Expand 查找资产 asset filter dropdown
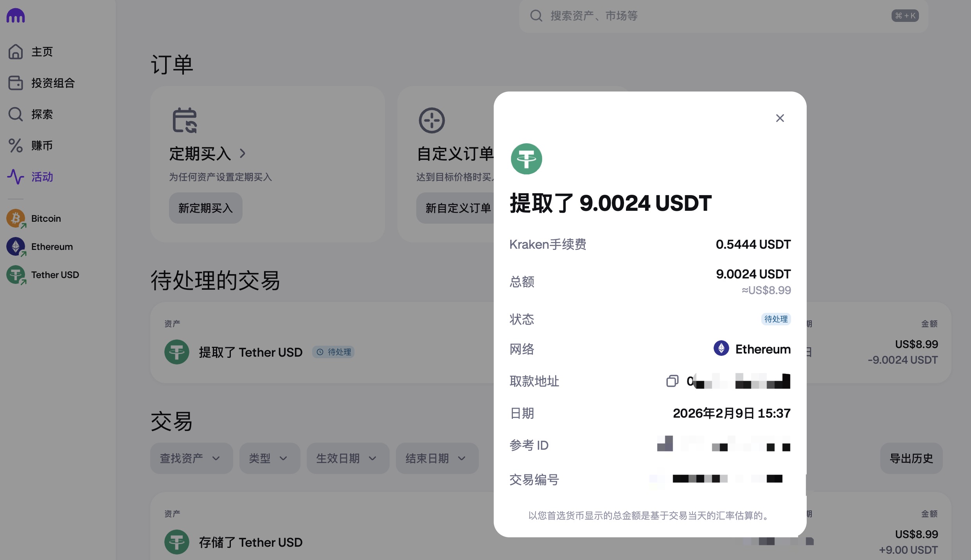The width and height of the screenshot is (971, 560). tap(191, 458)
